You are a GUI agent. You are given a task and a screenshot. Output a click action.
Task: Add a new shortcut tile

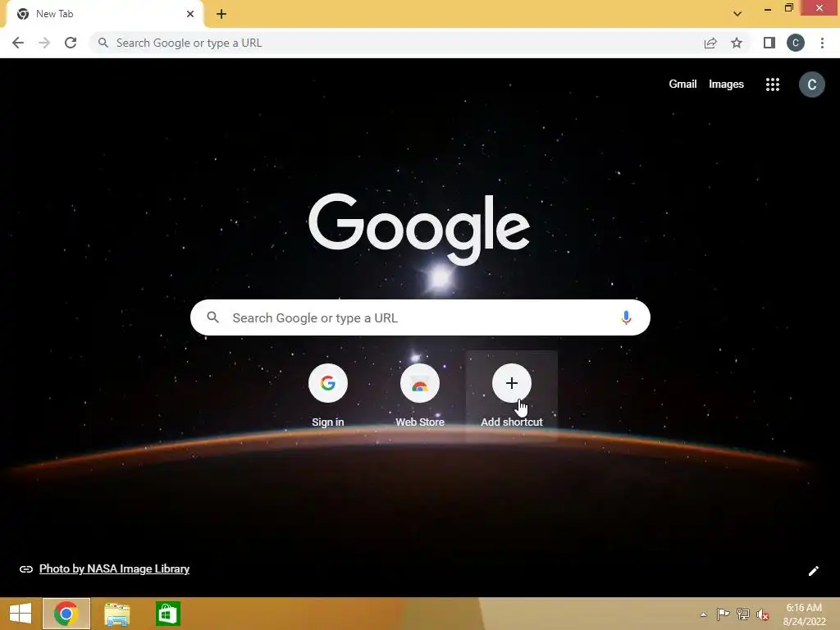(512, 395)
